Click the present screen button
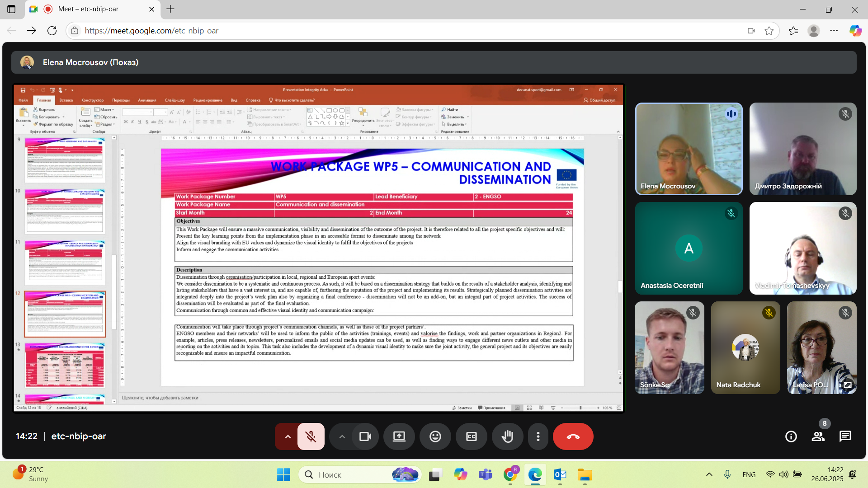868x488 pixels. pyautogui.click(x=399, y=436)
